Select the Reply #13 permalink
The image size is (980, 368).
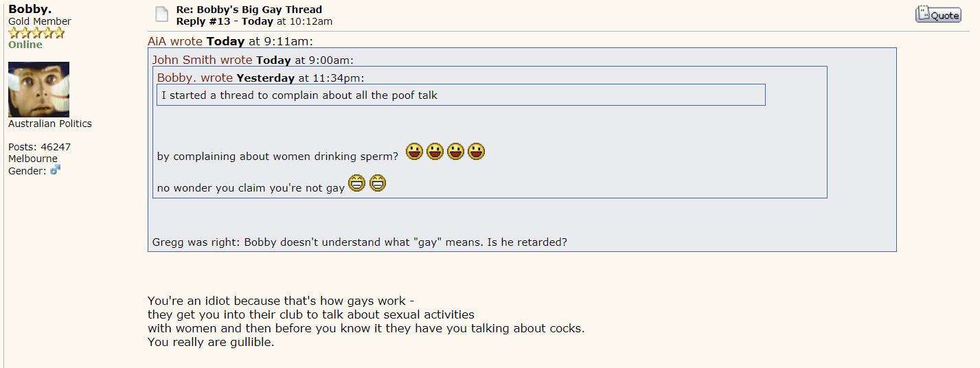(x=202, y=21)
